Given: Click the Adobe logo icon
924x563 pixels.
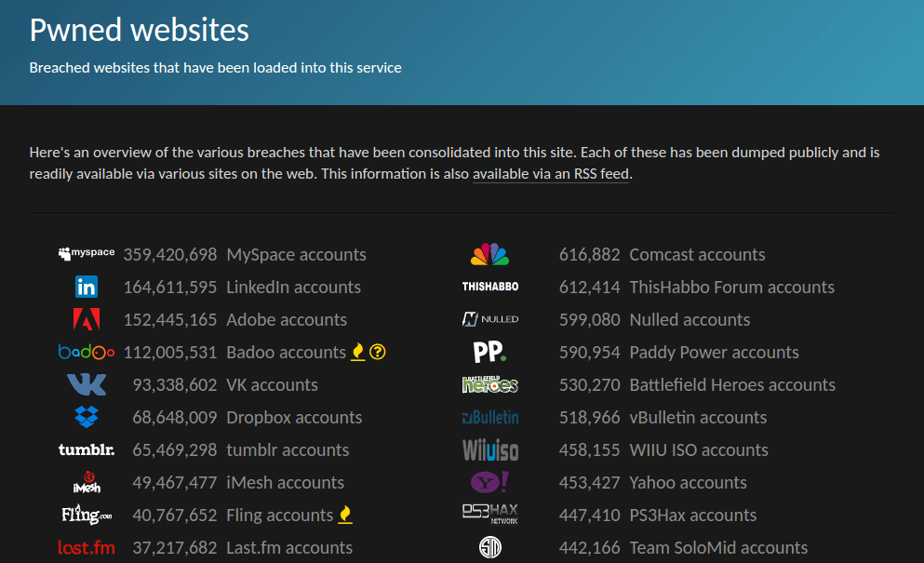Looking at the screenshot, I should coord(87,319).
